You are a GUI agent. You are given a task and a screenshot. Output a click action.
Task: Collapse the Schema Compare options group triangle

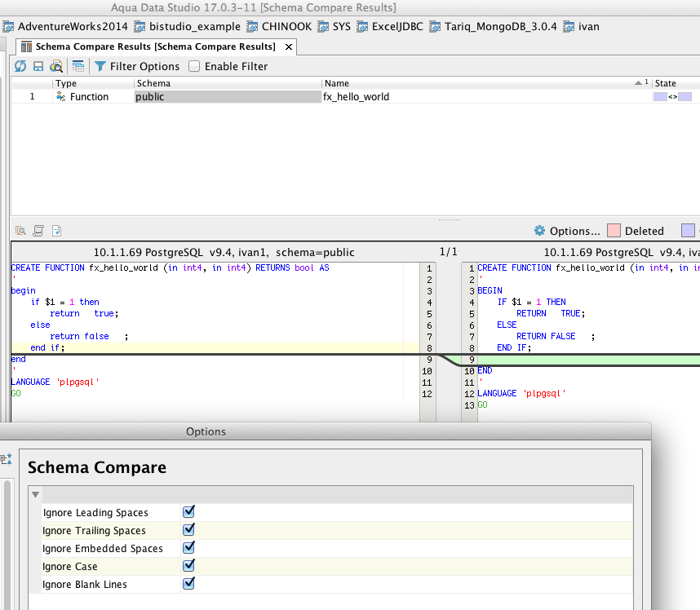point(35,494)
